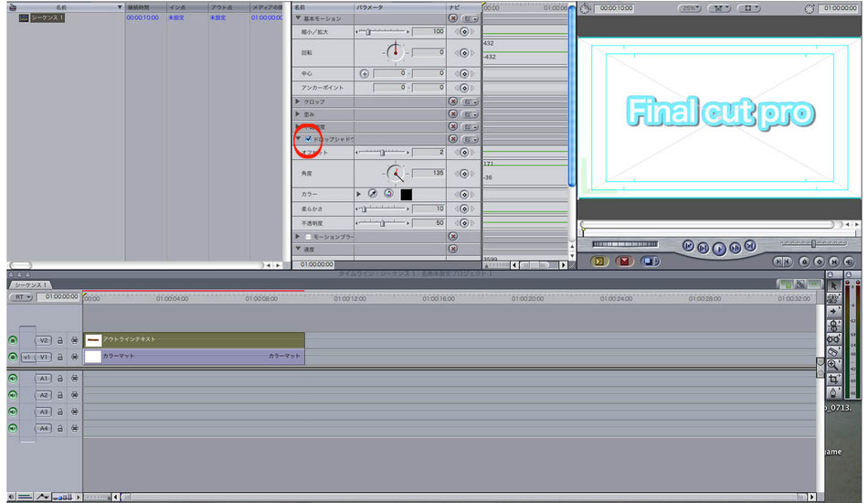The width and height of the screenshot is (868, 503).
Task: Enable the モーションブラー checkbox
Action: (x=308, y=237)
